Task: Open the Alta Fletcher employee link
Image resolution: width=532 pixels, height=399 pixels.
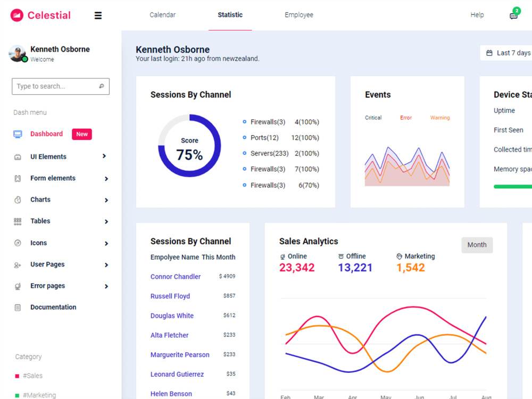Action: click(x=169, y=335)
